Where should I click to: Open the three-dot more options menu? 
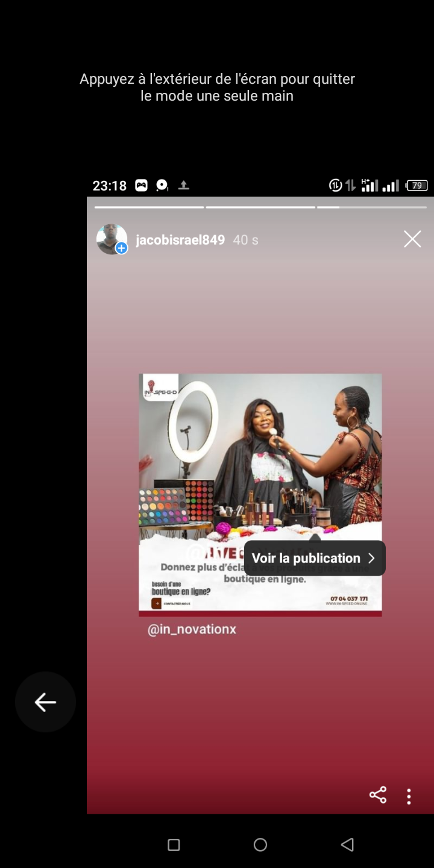[409, 796]
